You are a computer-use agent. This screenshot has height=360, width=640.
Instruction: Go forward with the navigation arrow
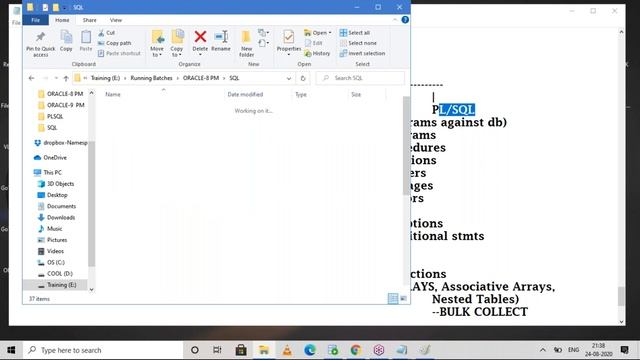coord(45,78)
